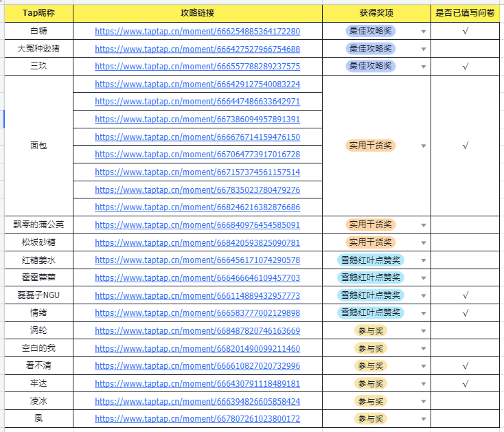Open the award dropdown for 白糖 row
504x432 pixels.
(424, 32)
